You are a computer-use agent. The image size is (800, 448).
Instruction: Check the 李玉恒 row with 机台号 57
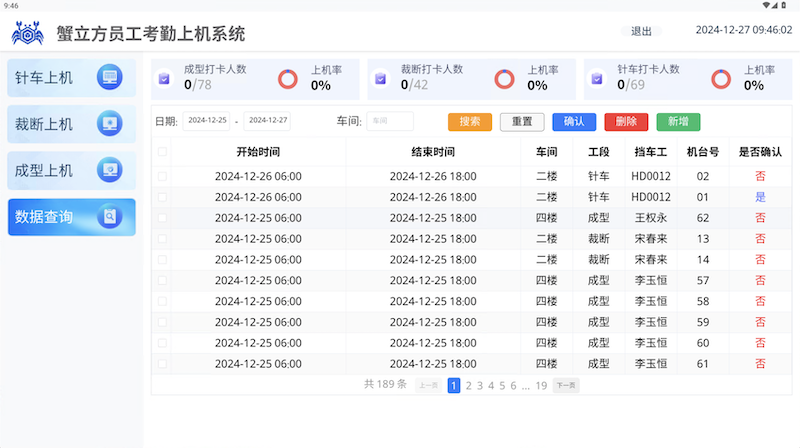tap(162, 281)
